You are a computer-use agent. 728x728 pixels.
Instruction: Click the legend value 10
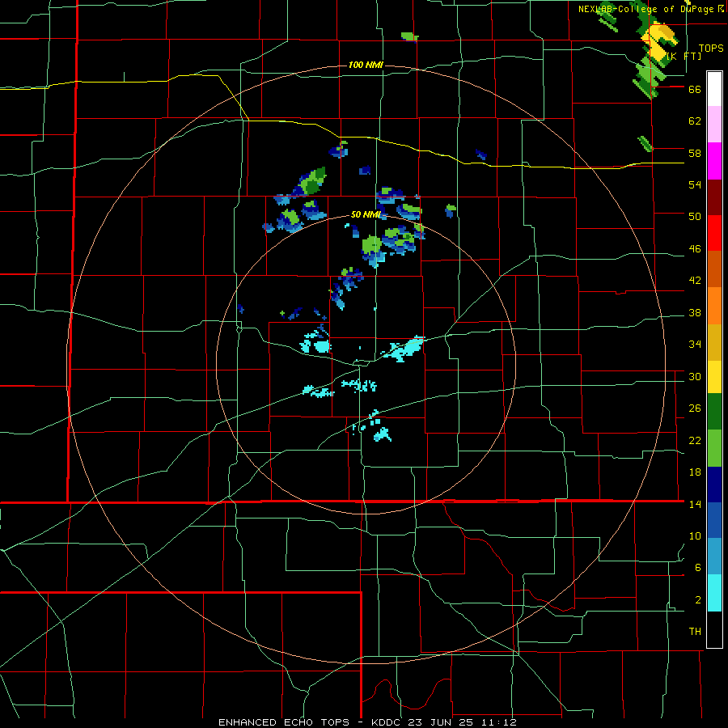[x=695, y=535]
